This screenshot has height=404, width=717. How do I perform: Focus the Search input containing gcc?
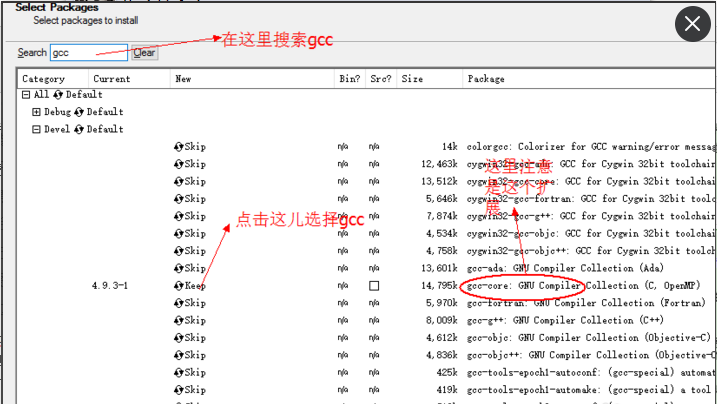point(89,53)
